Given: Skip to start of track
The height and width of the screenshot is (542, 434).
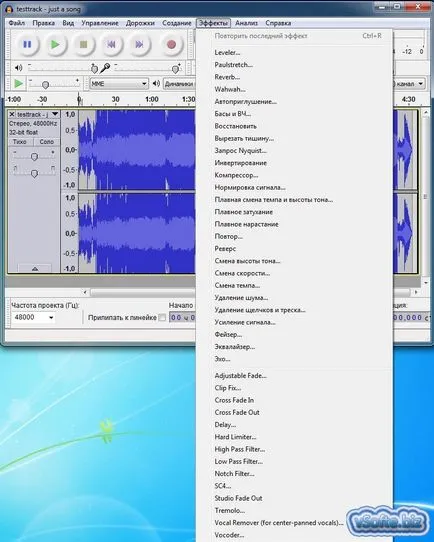Looking at the screenshot, I should click(x=111, y=45).
